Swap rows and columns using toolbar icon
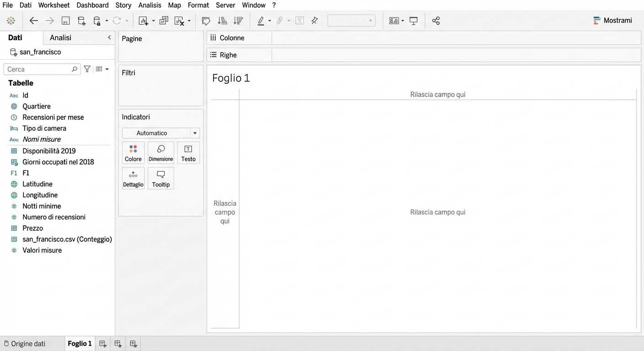 point(206,21)
